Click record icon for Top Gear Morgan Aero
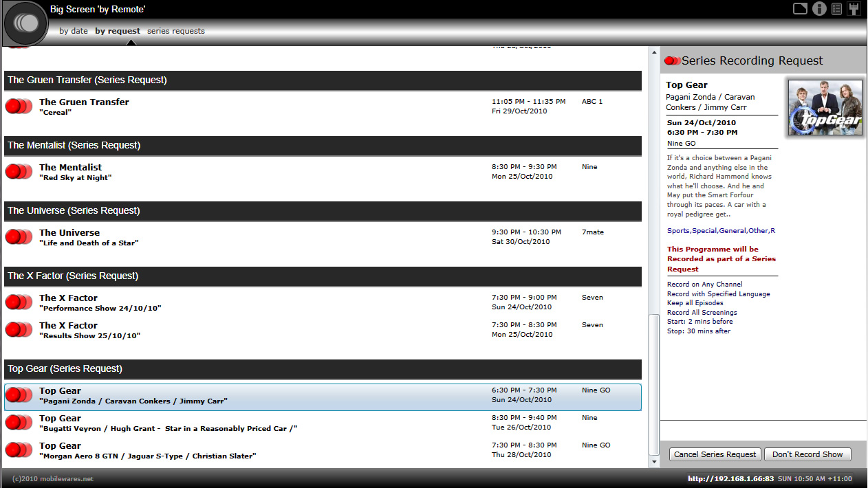 click(19, 450)
